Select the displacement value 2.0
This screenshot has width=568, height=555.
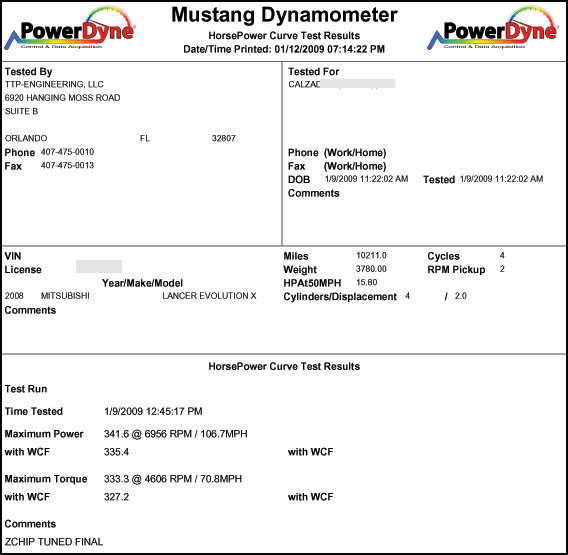[460, 296]
